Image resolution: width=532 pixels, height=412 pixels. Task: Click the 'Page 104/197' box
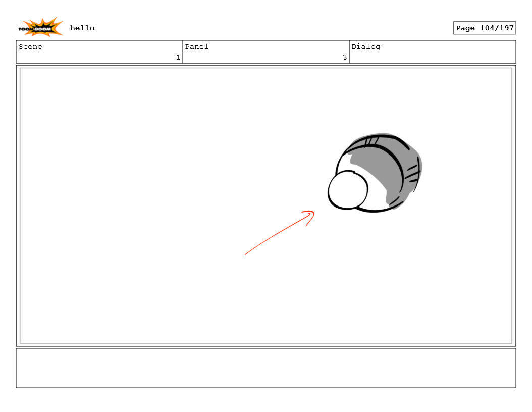[x=485, y=28]
